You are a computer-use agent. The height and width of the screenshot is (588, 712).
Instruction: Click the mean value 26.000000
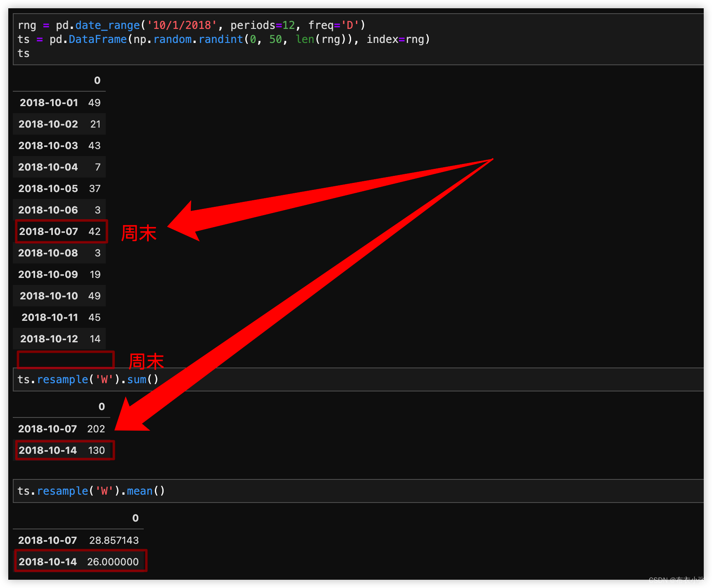pos(113,562)
